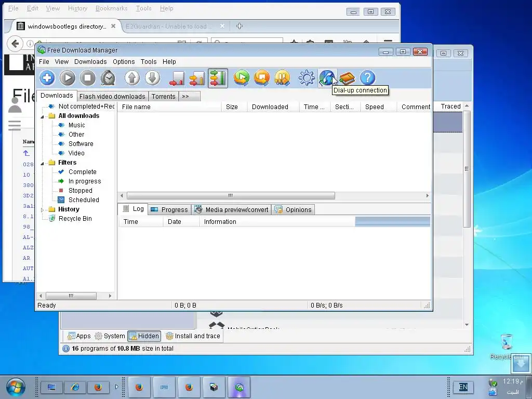Click the blue question mark help icon
532x399 pixels.
367,78
